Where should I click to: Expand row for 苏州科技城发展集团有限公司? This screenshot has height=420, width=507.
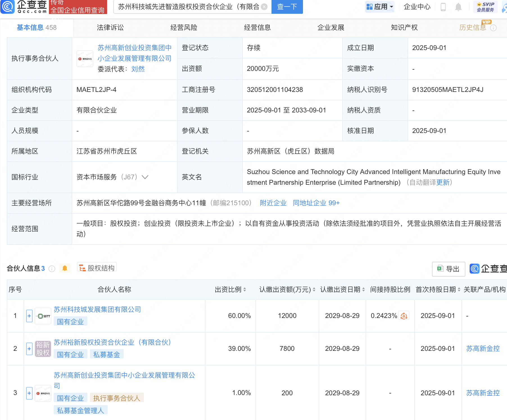29,316
